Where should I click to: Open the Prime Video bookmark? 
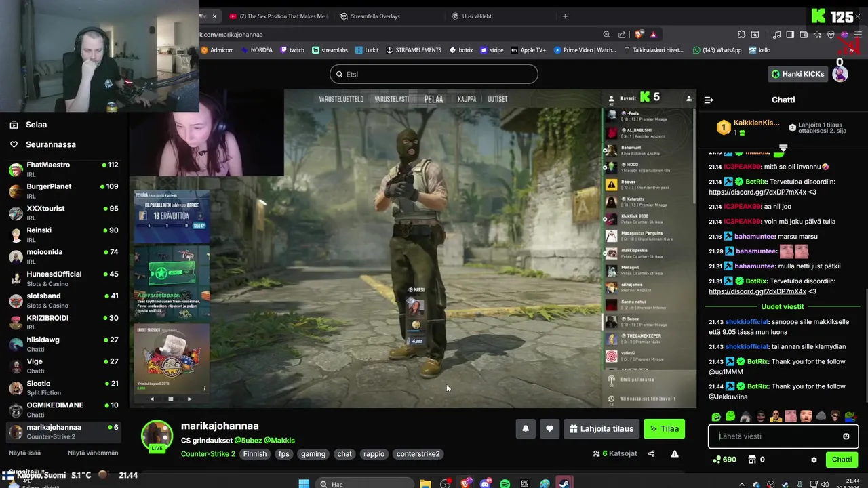click(x=585, y=50)
